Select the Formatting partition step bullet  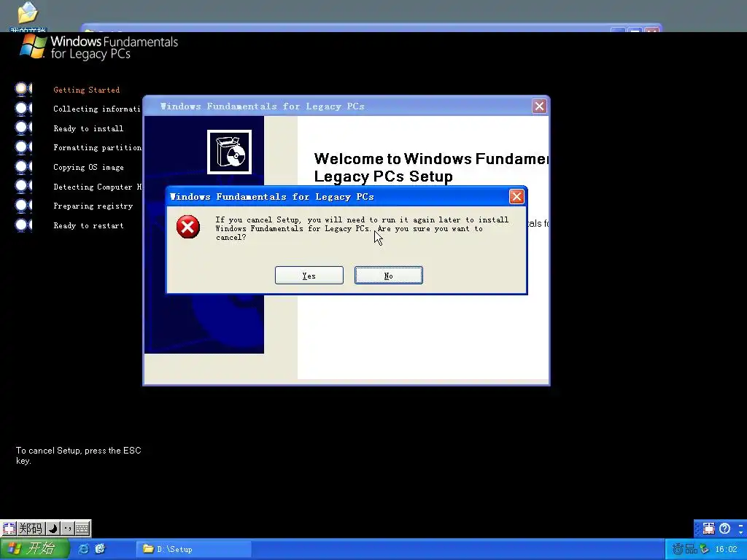coord(23,147)
